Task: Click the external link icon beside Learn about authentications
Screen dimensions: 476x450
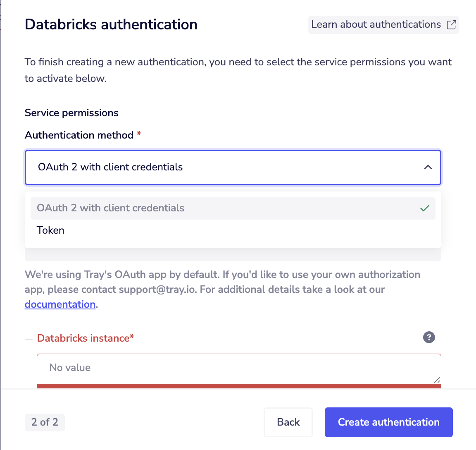Action: pyautogui.click(x=451, y=25)
